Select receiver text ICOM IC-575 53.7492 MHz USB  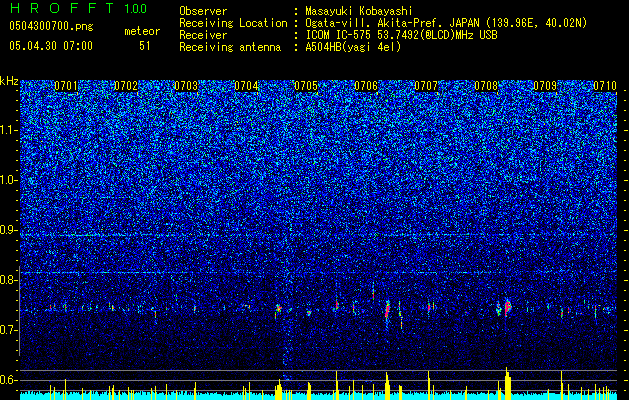[401, 35]
